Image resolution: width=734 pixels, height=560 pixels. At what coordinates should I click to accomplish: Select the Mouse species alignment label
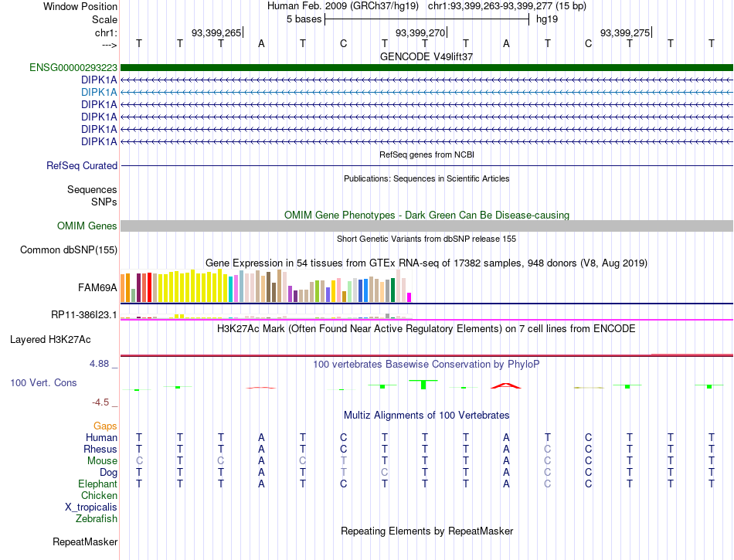101,461
